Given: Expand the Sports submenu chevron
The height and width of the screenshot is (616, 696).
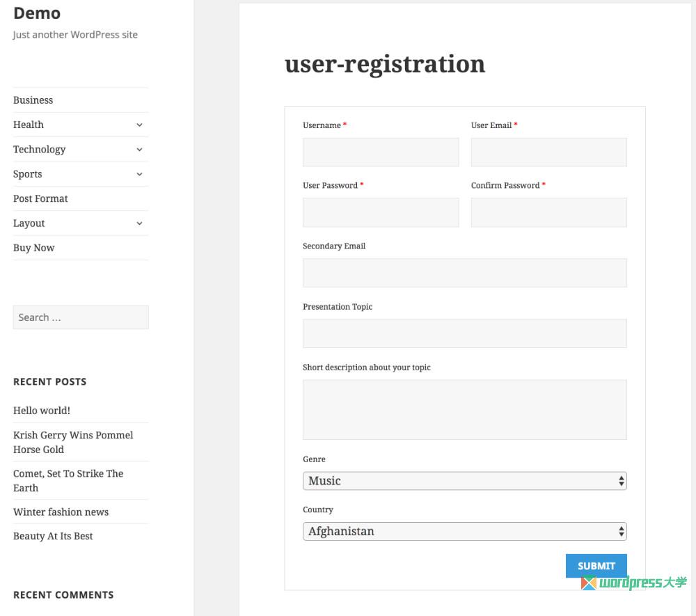Looking at the screenshot, I should point(139,174).
